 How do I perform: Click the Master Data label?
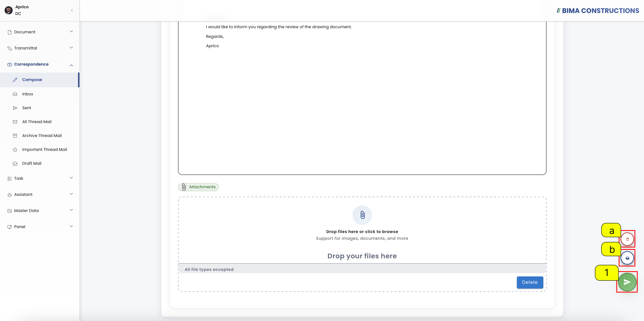(x=27, y=211)
